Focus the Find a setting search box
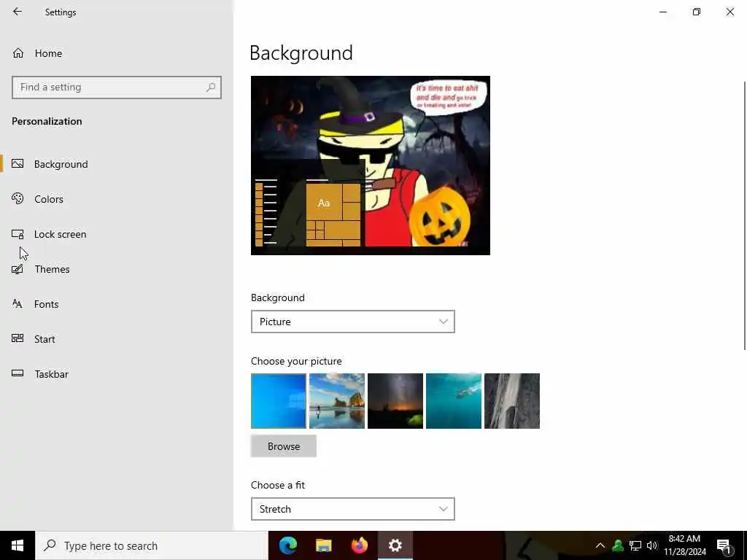The image size is (747, 560). click(x=116, y=87)
